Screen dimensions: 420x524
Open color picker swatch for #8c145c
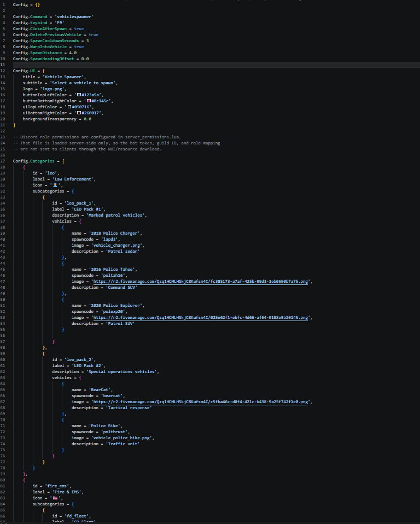pos(89,101)
